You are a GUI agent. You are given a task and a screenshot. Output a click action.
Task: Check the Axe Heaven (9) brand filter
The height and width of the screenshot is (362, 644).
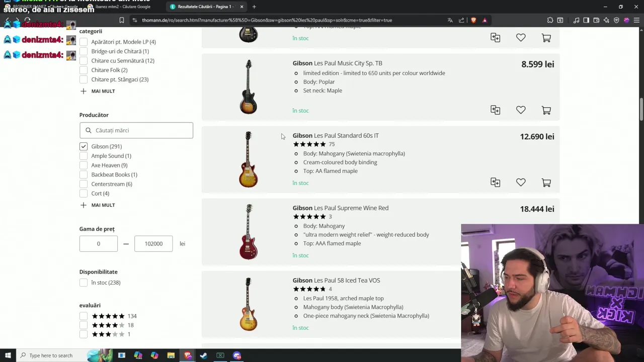point(84,165)
